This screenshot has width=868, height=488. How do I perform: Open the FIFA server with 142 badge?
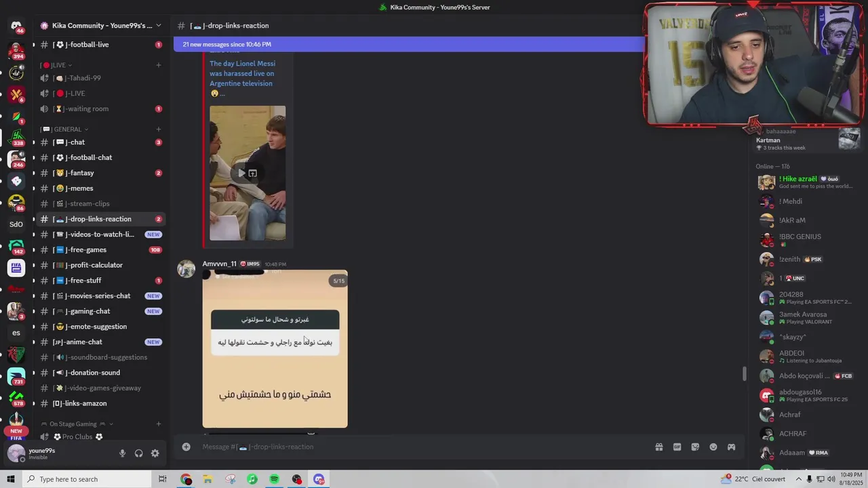click(x=16, y=246)
